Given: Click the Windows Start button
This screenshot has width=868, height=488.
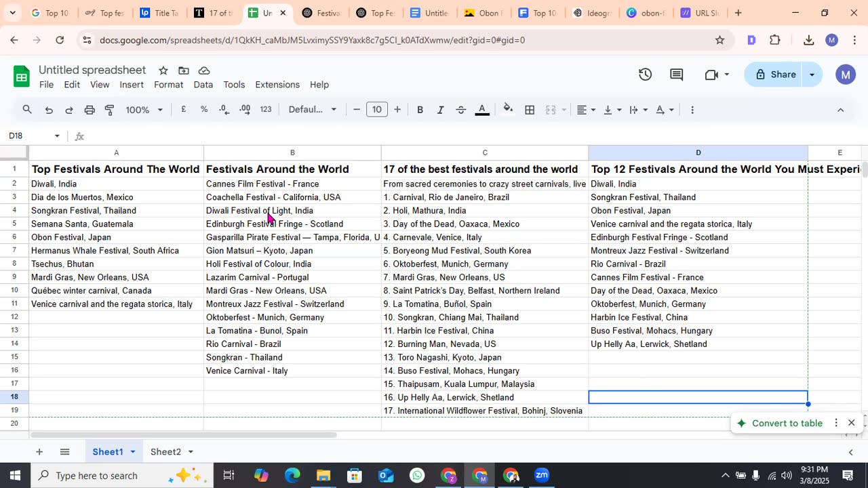Looking at the screenshot, I should (15, 476).
